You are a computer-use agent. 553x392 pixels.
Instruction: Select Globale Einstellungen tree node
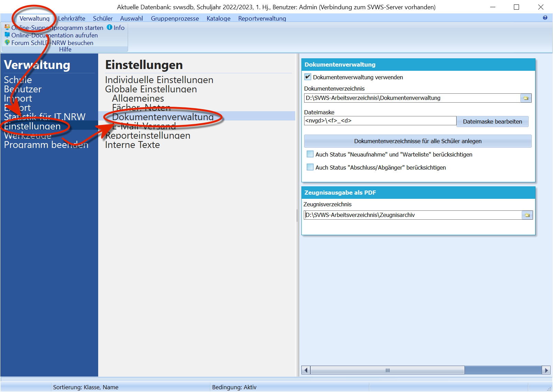(x=151, y=89)
